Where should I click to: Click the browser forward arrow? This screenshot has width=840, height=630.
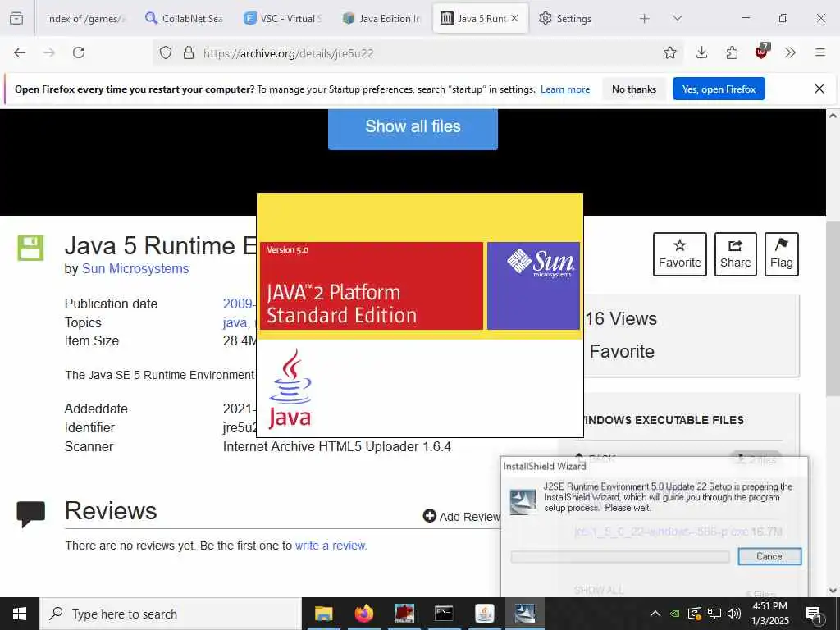49,52
